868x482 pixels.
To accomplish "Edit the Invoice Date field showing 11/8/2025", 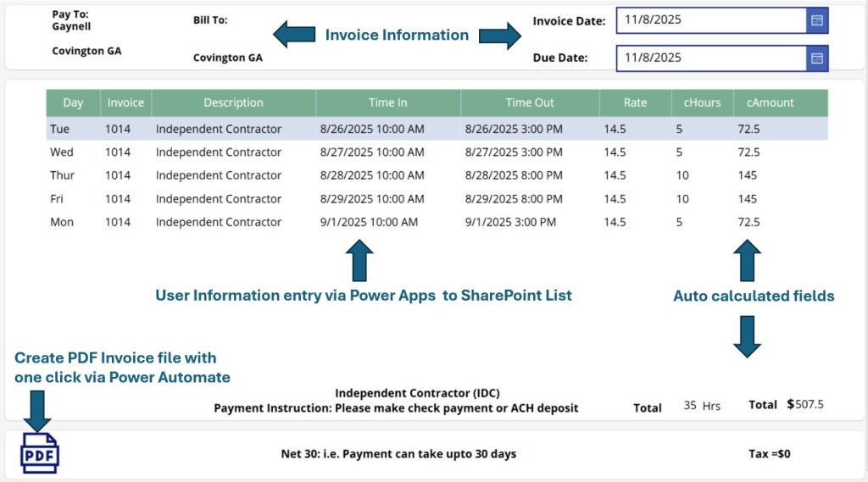I will [711, 20].
